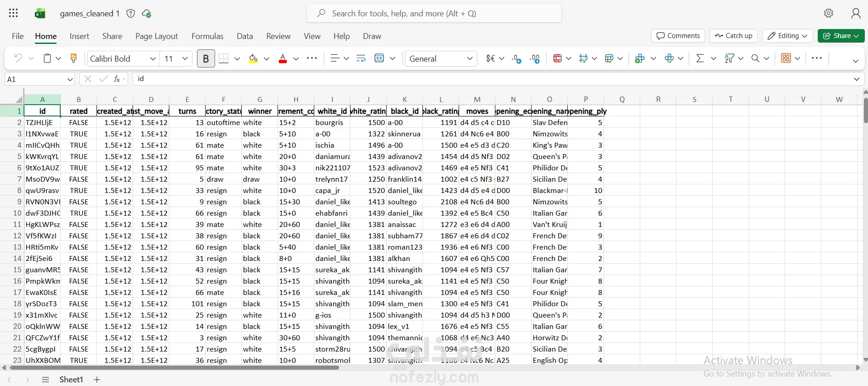Screen dimensions: 868x386
Task: Toggle Wrap Text
Action: pyautogui.click(x=361, y=58)
